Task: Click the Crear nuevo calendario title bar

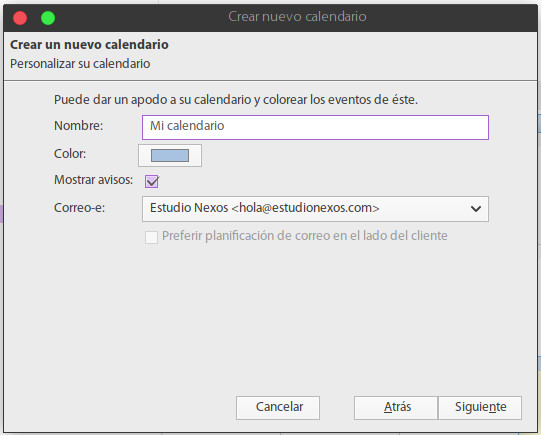Action: pos(297,17)
